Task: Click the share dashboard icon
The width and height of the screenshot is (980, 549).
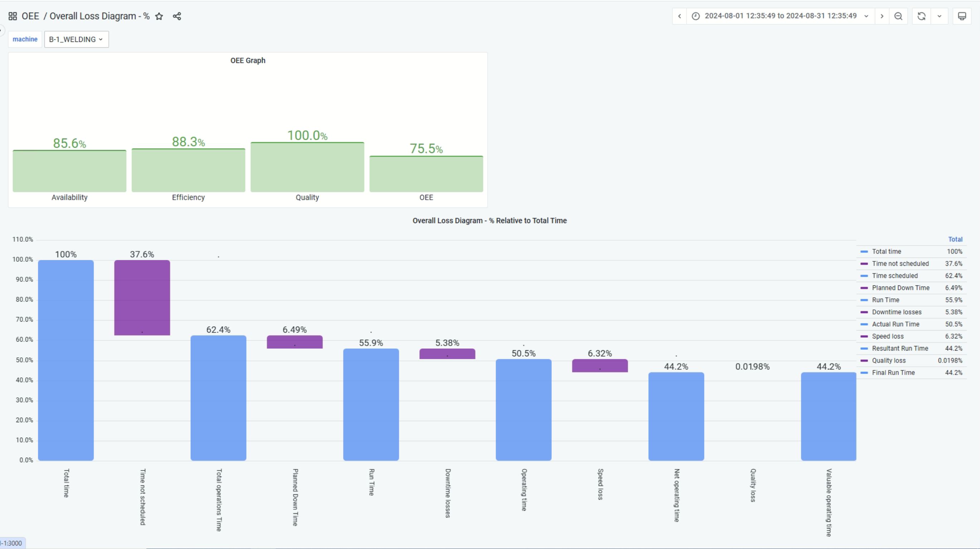Action: point(177,16)
